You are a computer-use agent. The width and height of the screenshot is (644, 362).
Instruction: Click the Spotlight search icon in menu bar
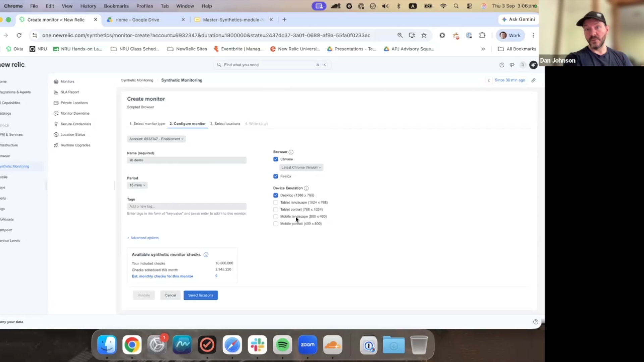click(456, 6)
